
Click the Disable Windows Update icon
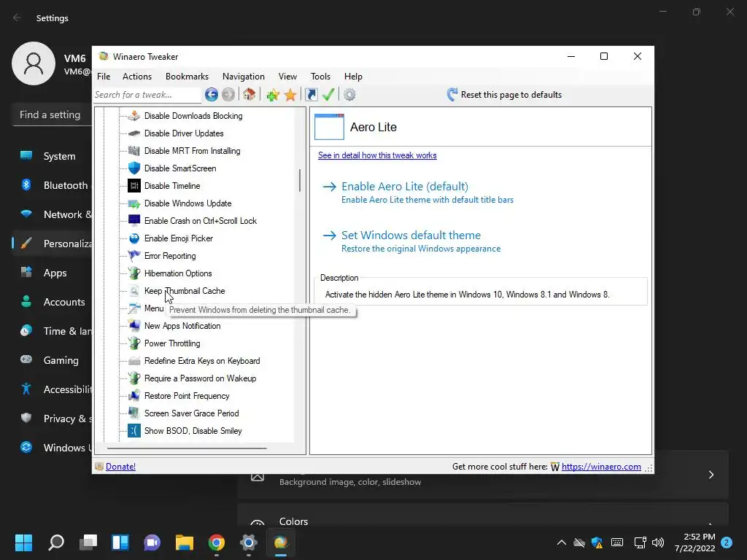tap(134, 203)
